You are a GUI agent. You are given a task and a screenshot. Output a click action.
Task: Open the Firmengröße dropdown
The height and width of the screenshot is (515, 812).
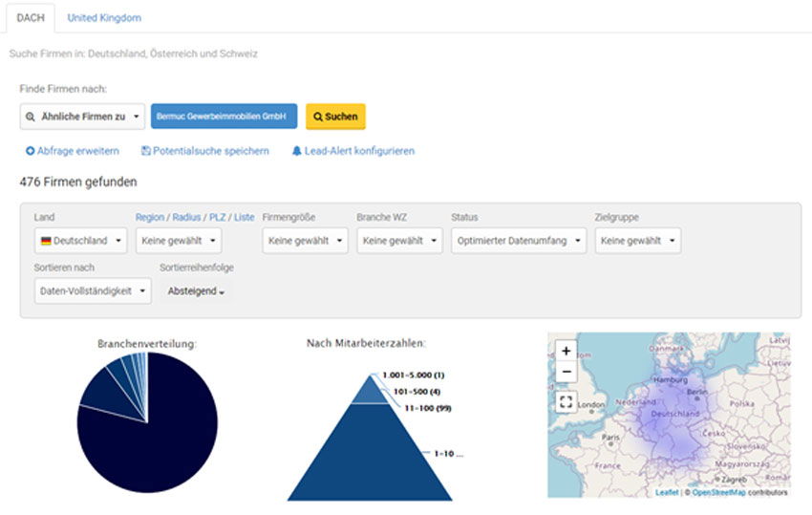coord(305,241)
